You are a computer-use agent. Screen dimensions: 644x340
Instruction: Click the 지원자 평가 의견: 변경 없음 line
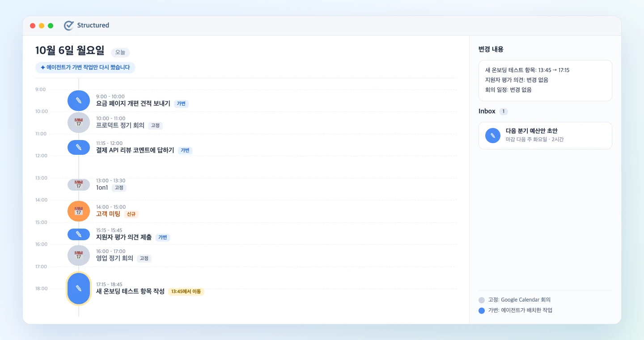[517, 80]
